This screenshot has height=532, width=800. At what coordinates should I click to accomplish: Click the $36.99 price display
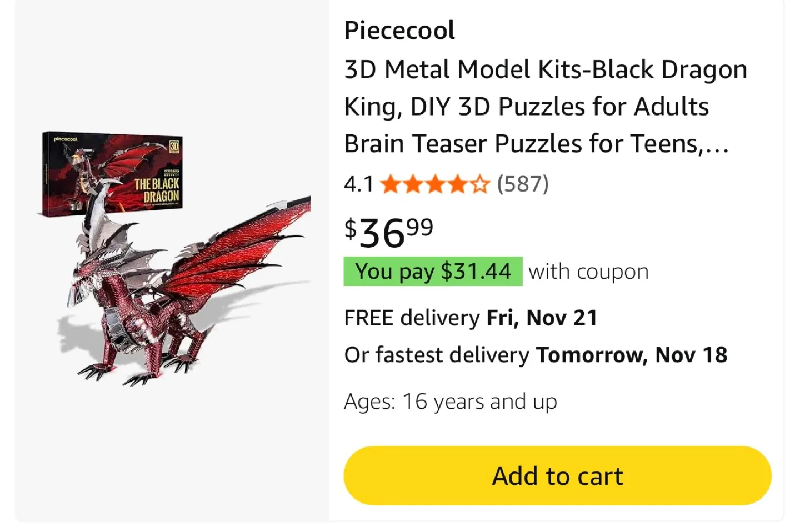(388, 233)
